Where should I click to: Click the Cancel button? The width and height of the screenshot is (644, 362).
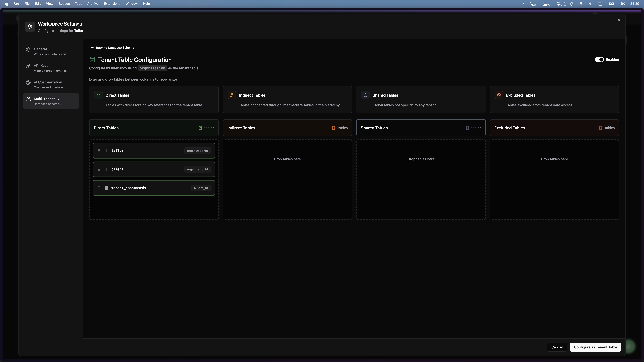click(x=557, y=347)
